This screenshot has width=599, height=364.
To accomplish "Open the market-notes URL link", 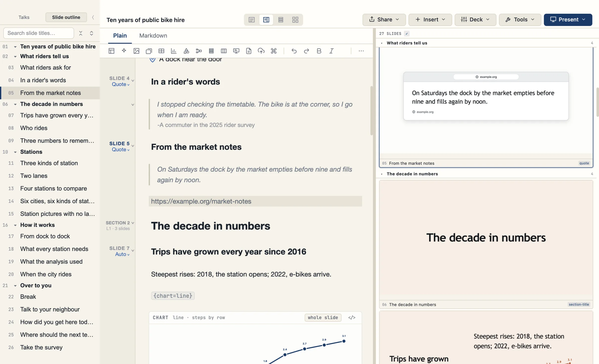I will click(x=201, y=201).
